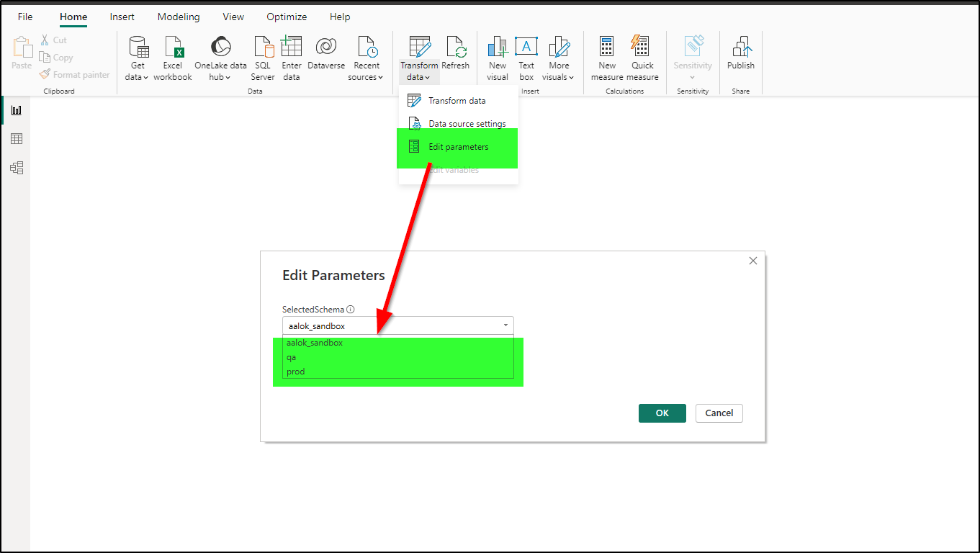Click the Enter data icon
The width and height of the screenshot is (980, 553).
(x=292, y=47)
